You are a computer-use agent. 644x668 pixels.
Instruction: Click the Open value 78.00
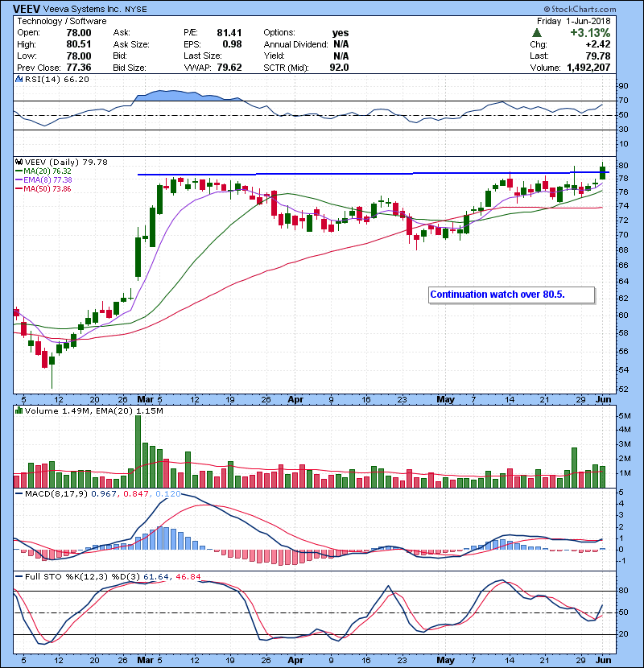pos(78,33)
